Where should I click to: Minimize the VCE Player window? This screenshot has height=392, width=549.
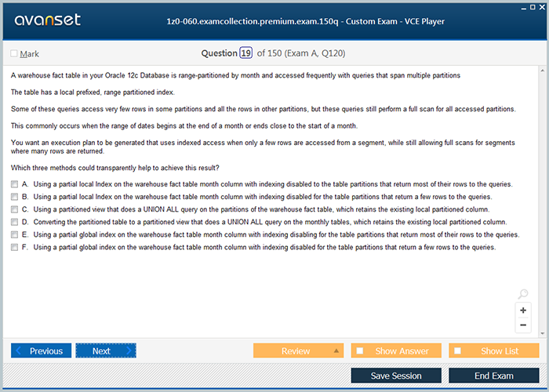point(524,8)
